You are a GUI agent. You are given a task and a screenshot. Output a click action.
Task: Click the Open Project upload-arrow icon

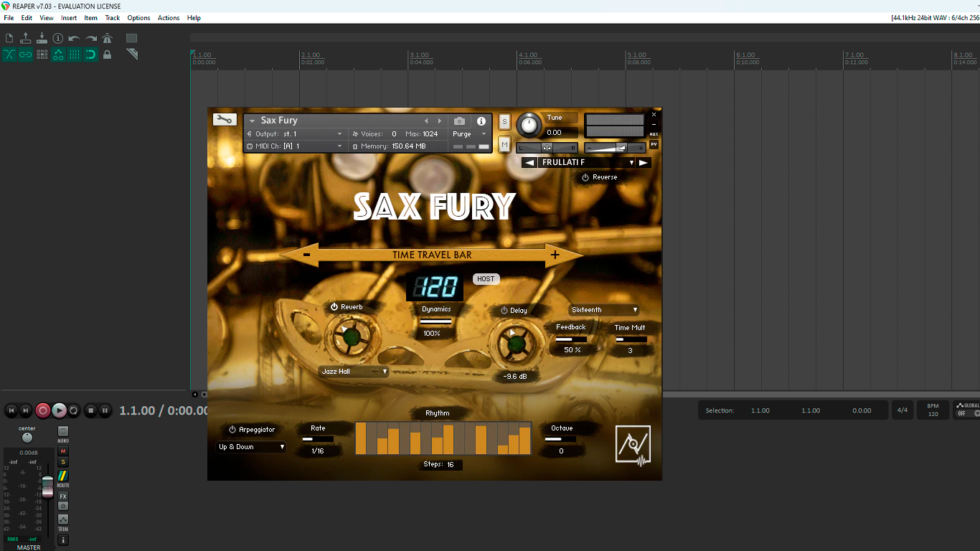point(26,38)
